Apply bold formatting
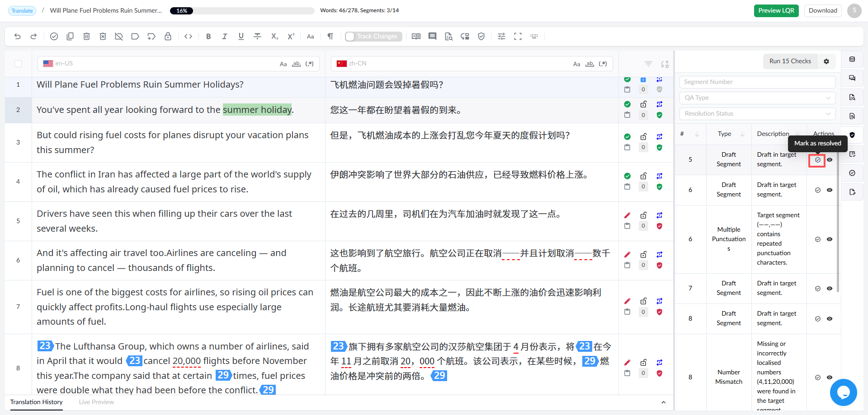The height and width of the screenshot is (415, 868). [208, 37]
